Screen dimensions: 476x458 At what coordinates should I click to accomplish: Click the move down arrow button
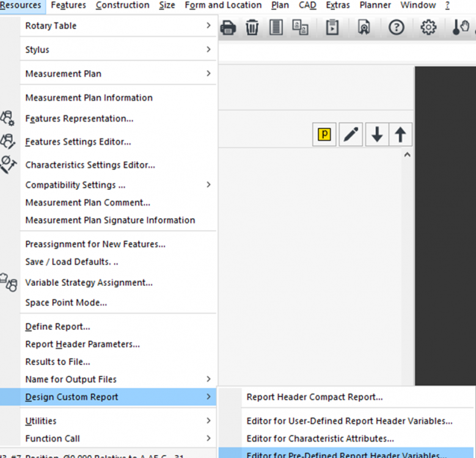[377, 135]
